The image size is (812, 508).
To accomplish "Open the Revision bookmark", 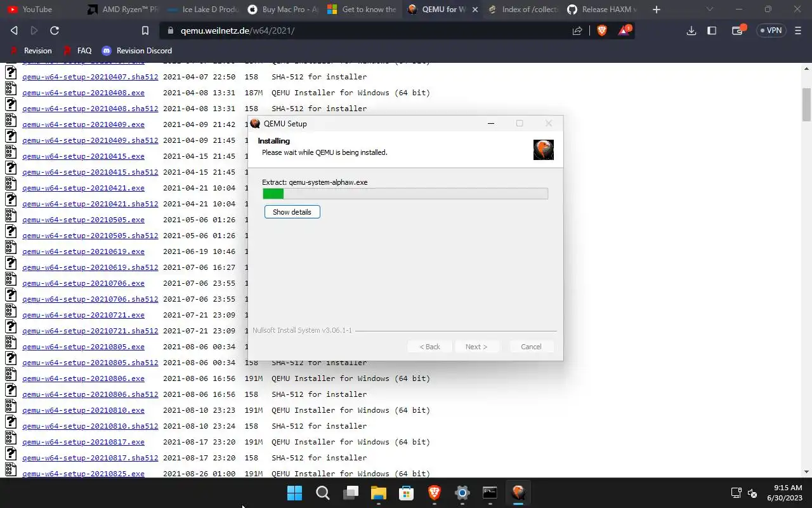I will pos(32,51).
